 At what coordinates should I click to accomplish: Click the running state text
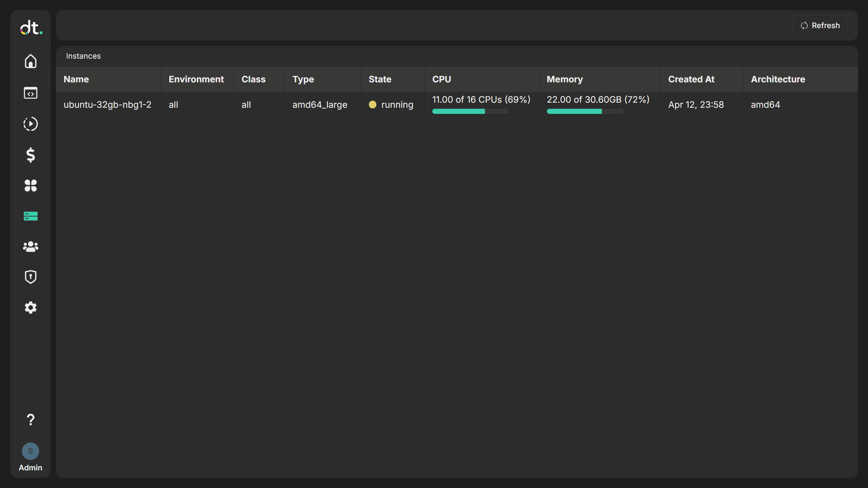pos(397,105)
